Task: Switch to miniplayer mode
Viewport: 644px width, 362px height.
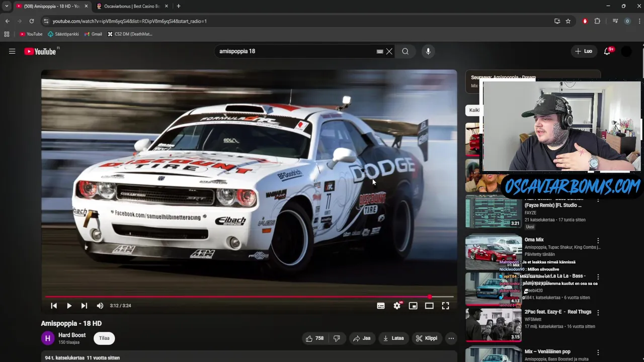Action: (x=413, y=306)
